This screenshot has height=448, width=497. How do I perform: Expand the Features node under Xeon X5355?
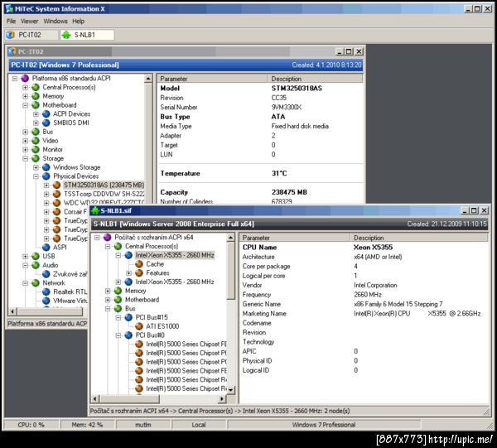click(x=128, y=272)
